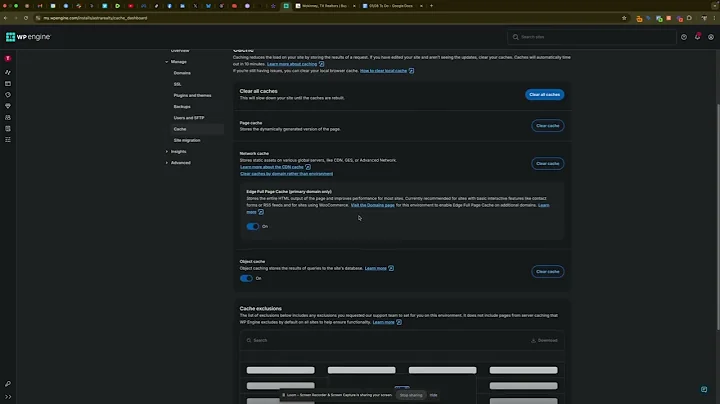This screenshot has height=404, width=720.
Task: Click the WP Engine logo
Action: click(x=28, y=37)
